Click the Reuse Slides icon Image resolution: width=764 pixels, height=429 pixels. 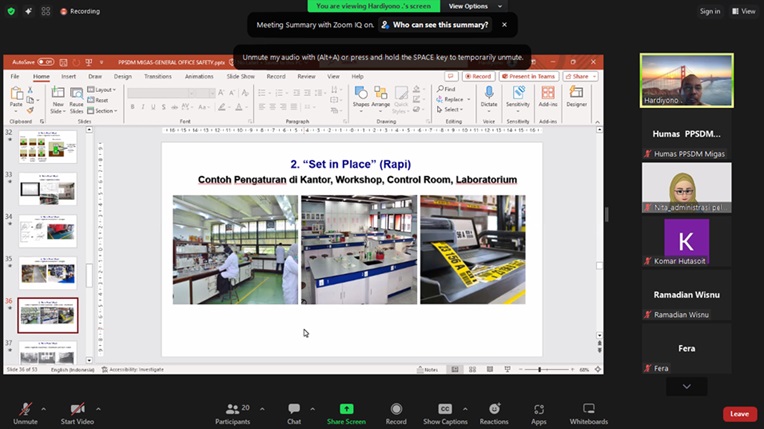click(76, 94)
